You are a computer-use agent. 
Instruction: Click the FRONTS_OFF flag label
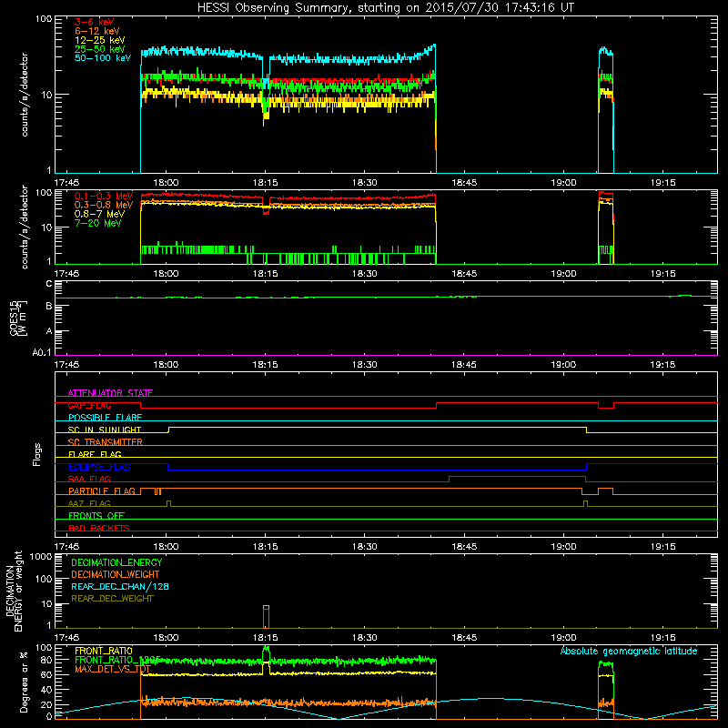click(96, 515)
